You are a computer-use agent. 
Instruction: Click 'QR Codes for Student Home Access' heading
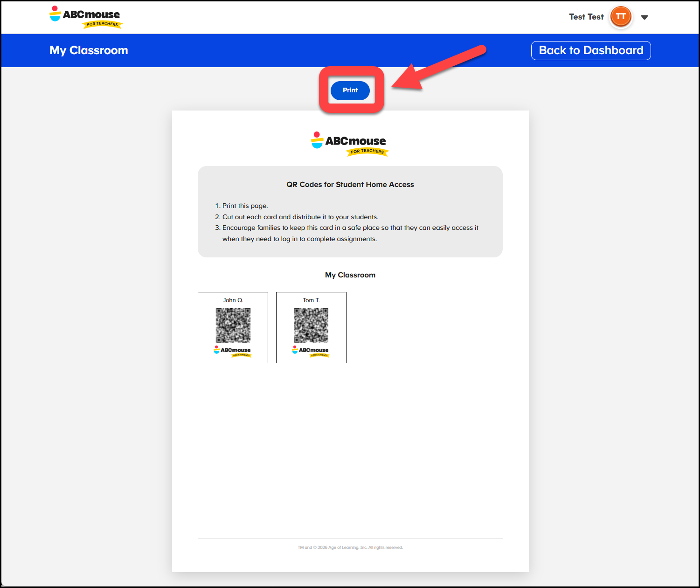[350, 185]
